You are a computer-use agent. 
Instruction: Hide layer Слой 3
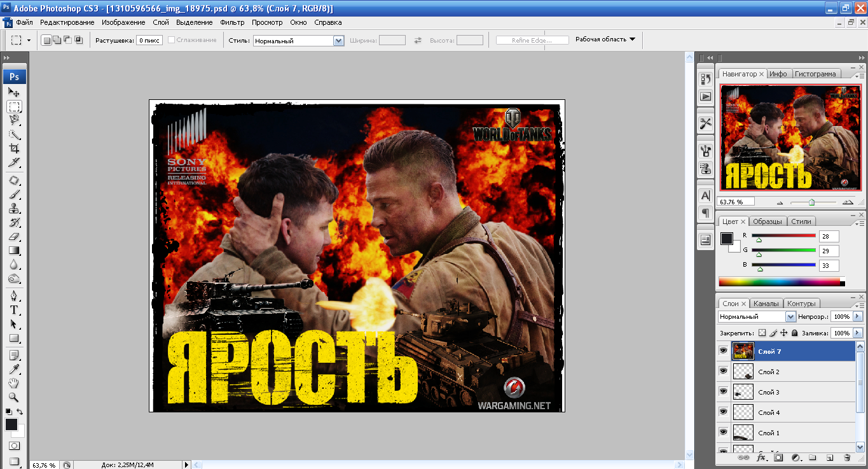[723, 391]
